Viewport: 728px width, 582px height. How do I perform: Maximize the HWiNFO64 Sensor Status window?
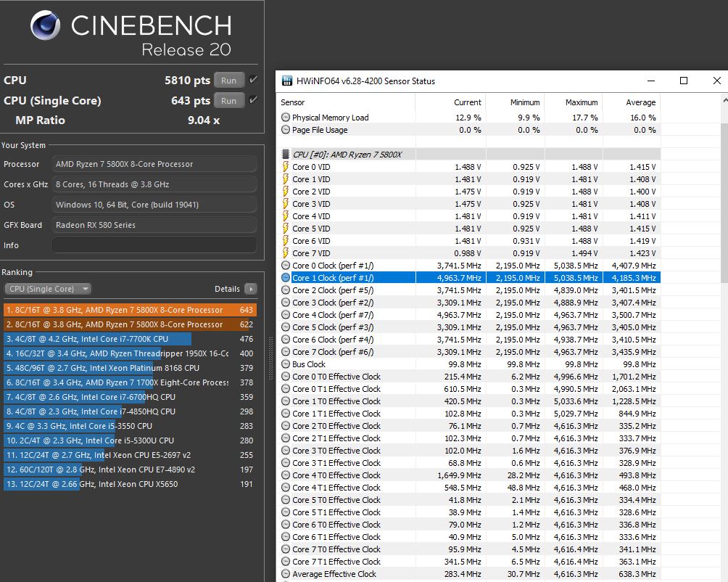[x=684, y=81]
